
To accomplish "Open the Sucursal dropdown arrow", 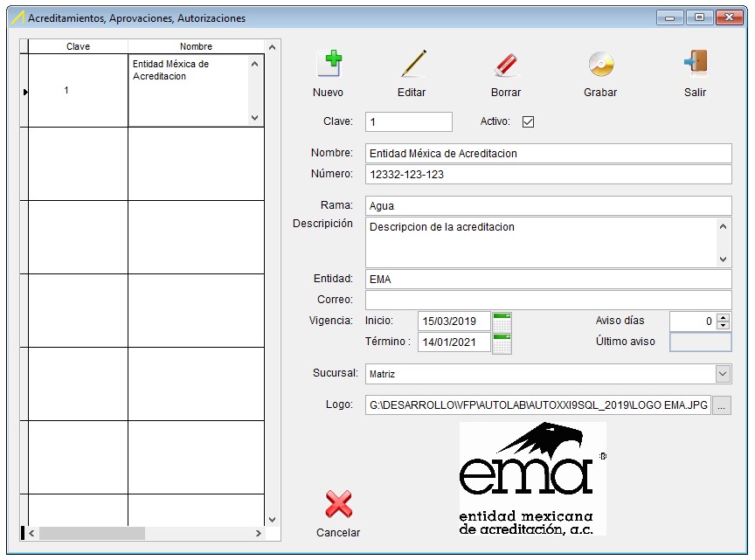I will [723, 374].
